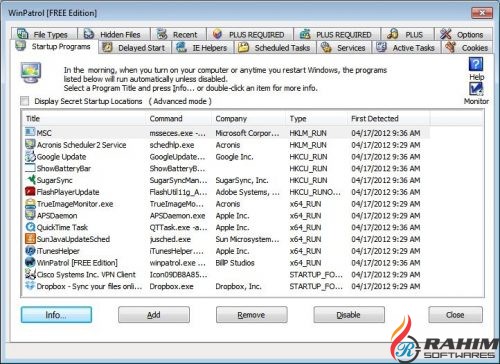Screen dimensions: 500x364
Task: Click the SugarSync bird icon
Action: tap(31, 180)
